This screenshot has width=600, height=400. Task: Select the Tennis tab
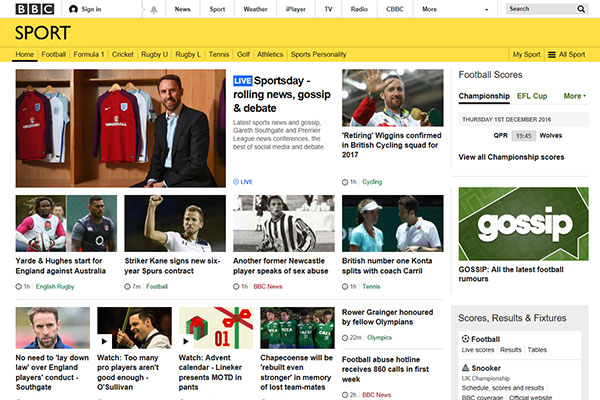point(219,54)
